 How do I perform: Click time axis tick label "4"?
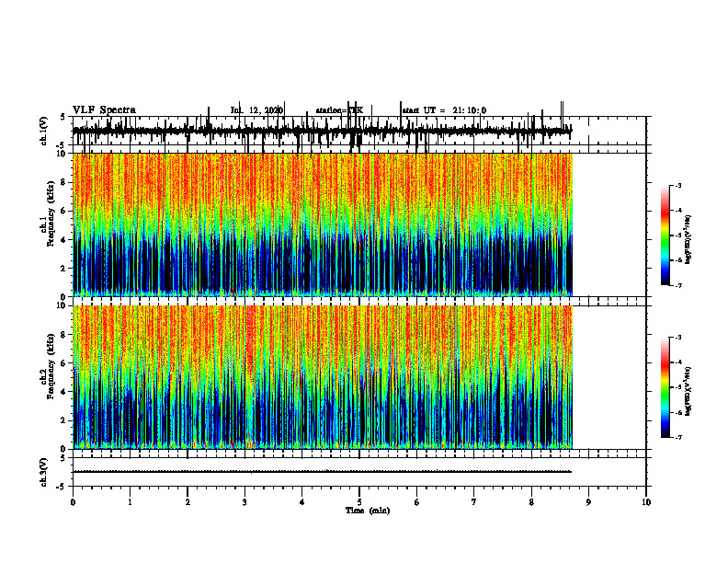[302, 502]
